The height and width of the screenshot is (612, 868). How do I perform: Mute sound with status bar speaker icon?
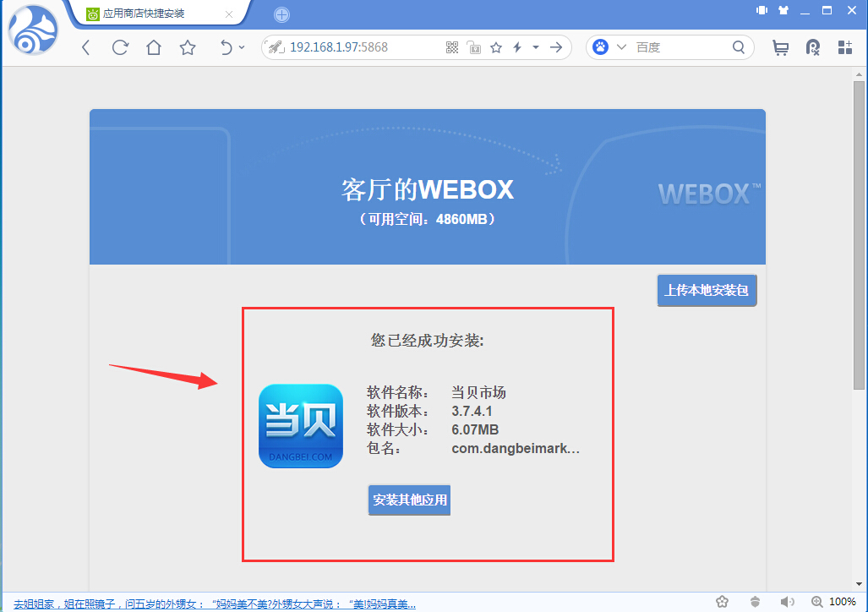pyautogui.click(x=787, y=602)
